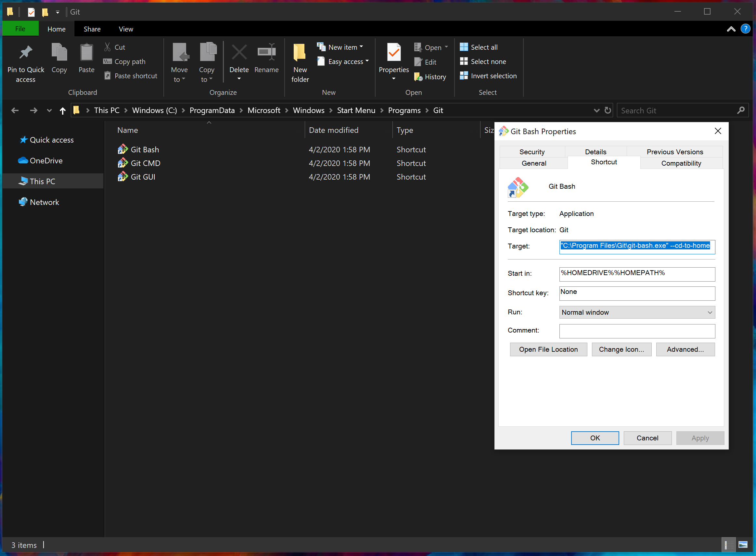The image size is (756, 556).
Task: Open the View ribbon tab
Action: click(125, 29)
